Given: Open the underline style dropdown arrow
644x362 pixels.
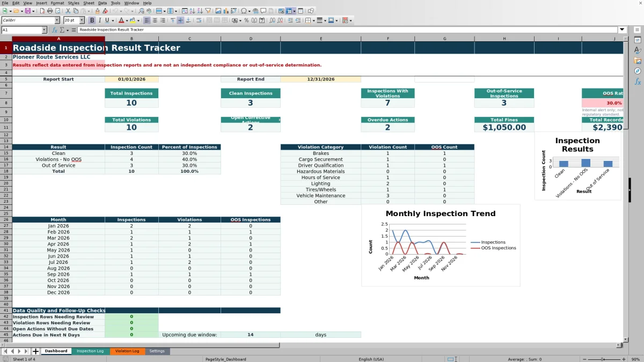Looking at the screenshot, I should 113,20.
